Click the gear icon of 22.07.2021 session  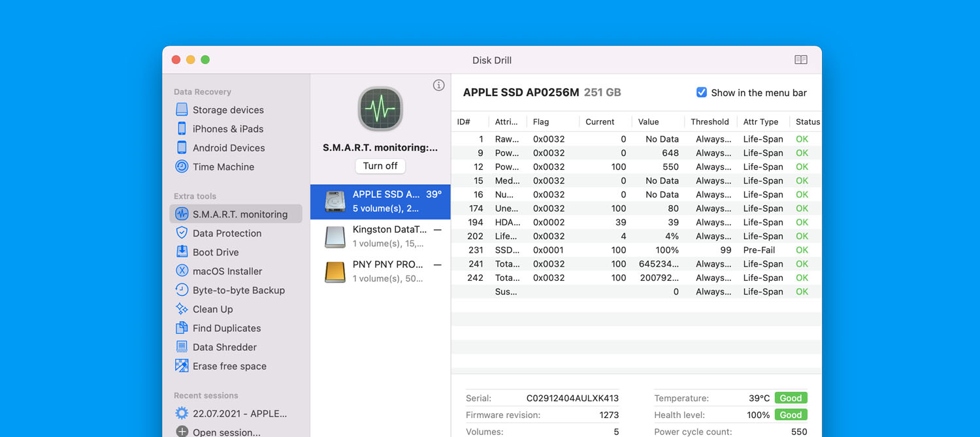point(182,413)
